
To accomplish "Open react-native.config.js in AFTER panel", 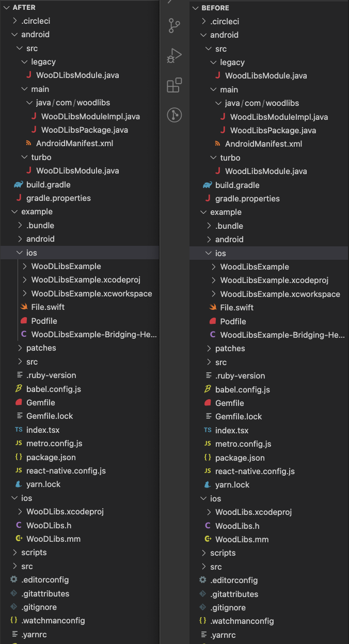I will 66,470.
